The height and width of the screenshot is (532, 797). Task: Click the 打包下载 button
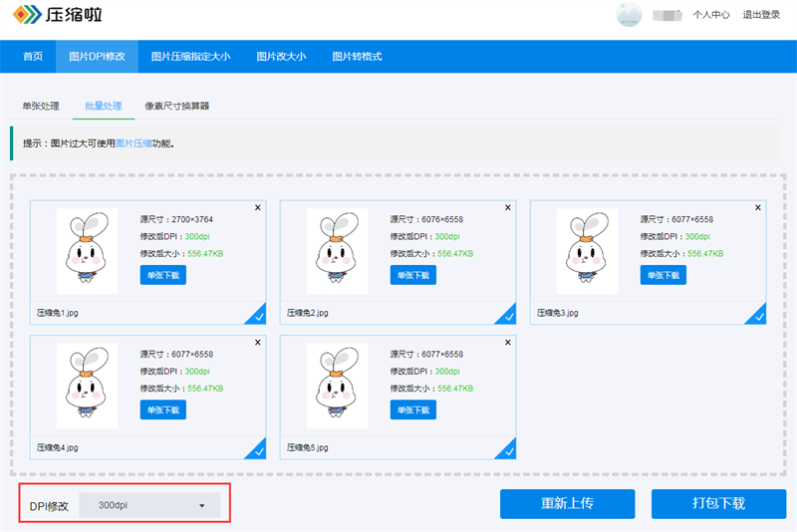point(718,503)
